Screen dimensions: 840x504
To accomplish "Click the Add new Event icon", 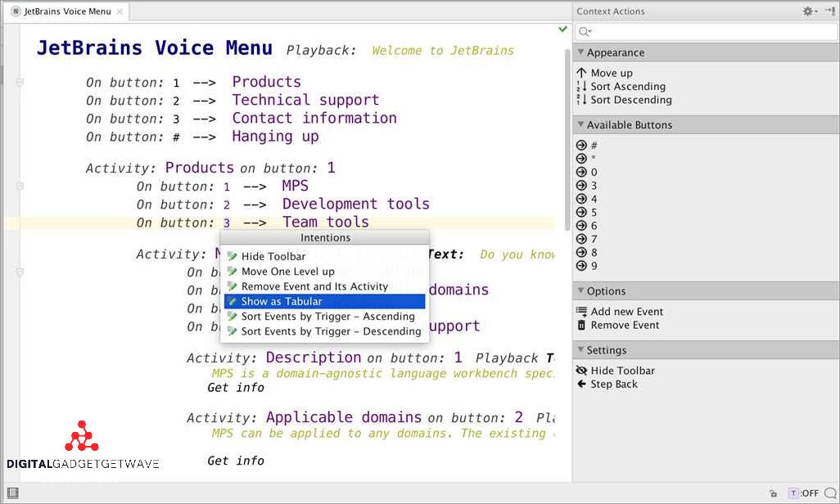I will pyautogui.click(x=582, y=312).
